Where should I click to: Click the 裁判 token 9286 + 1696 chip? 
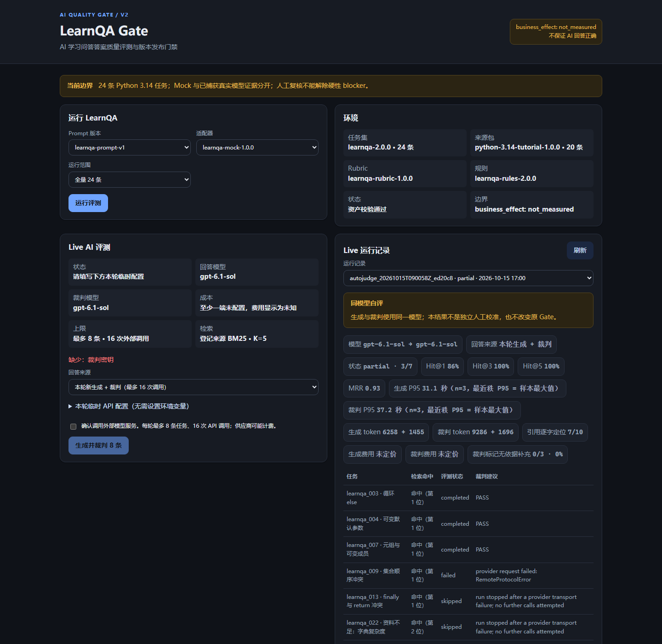(475, 432)
